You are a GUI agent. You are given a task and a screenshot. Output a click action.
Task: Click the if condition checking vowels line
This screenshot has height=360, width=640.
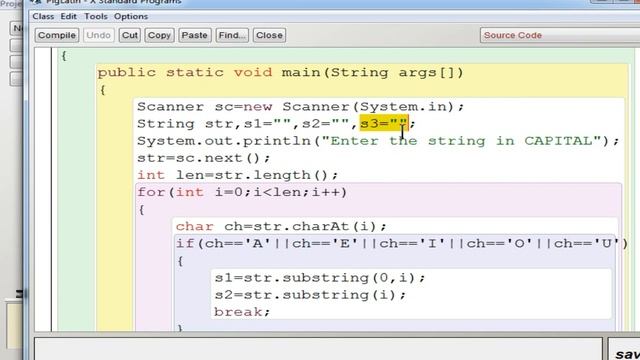click(402, 244)
